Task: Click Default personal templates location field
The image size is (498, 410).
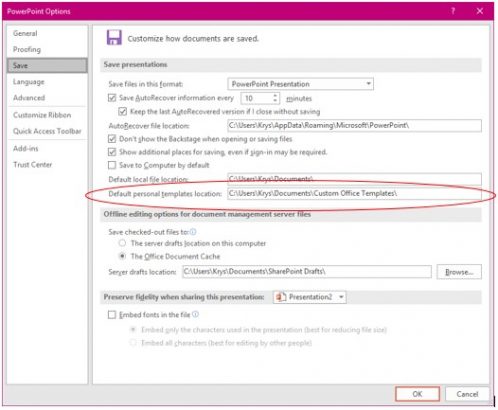Action: [354, 194]
